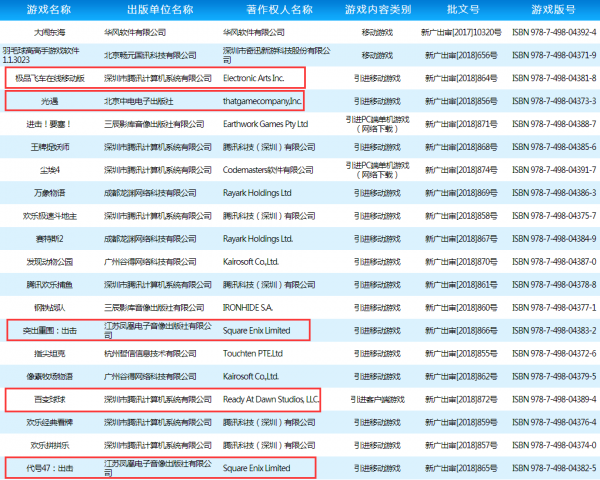Viewport: 600px width, 480px height.
Task: Click the 游戏内容类别 column header
Action: (x=378, y=10)
